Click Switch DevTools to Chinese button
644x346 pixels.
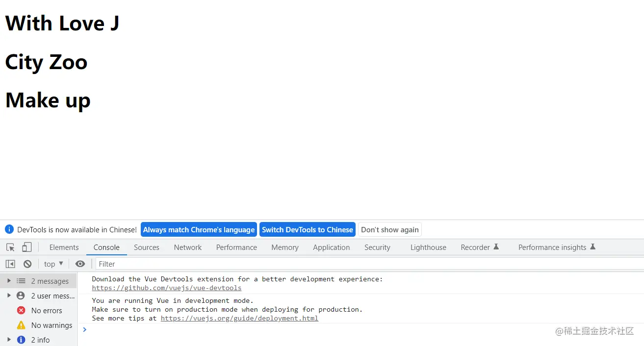coord(308,229)
